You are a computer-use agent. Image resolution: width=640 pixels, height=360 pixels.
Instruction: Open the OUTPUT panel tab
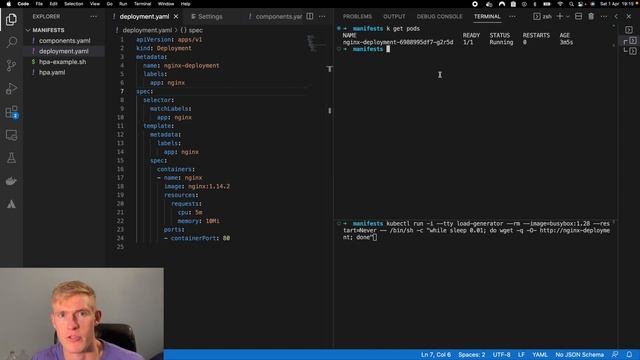pos(394,16)
